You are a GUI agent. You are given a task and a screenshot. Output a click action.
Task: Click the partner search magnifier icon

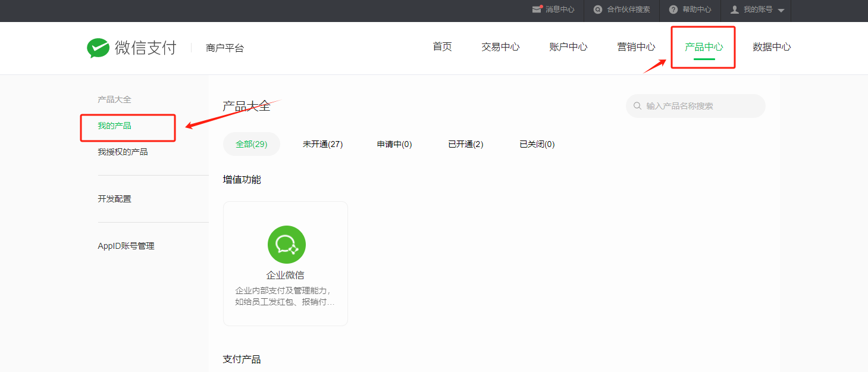[598, 10]
